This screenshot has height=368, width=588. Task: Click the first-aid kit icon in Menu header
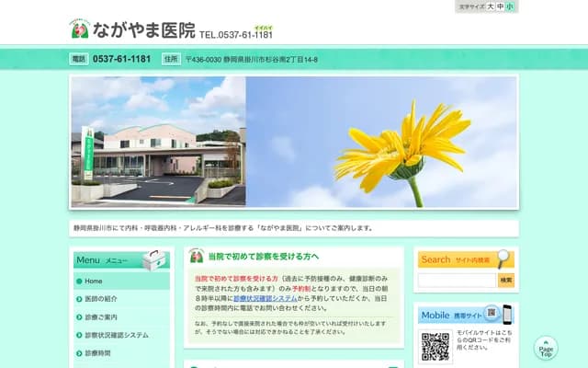pos(154,259)
